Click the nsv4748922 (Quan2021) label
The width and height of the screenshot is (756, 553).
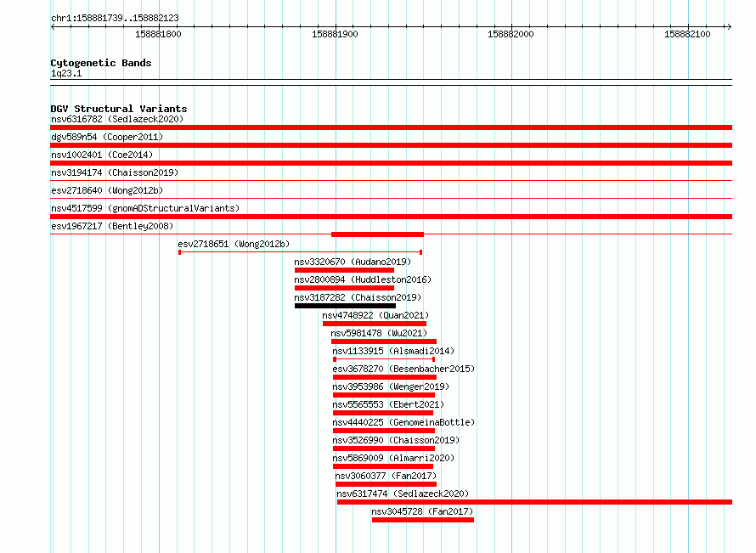click(375, 315)
